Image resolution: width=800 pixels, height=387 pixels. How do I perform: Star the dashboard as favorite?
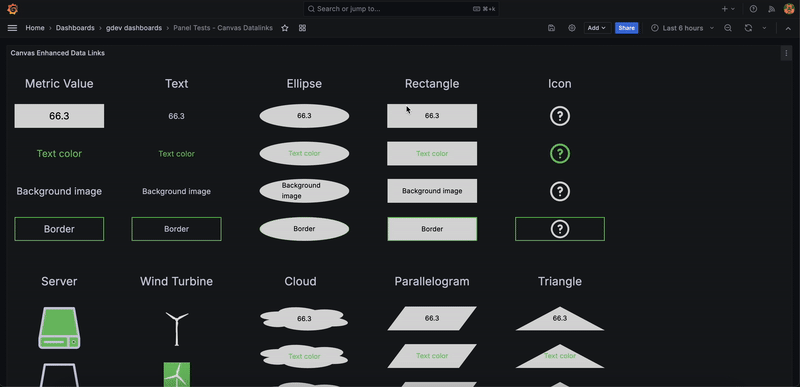(285, 28)
